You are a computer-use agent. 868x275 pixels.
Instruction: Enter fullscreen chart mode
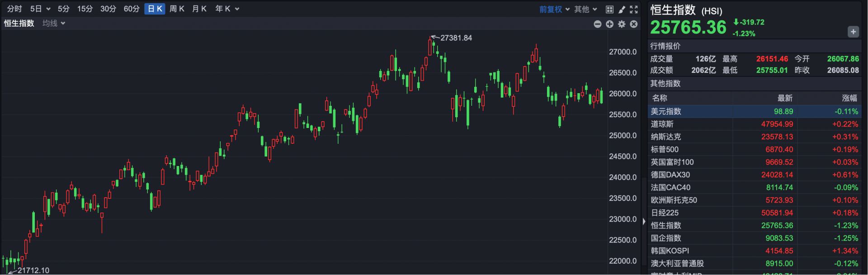634,9
